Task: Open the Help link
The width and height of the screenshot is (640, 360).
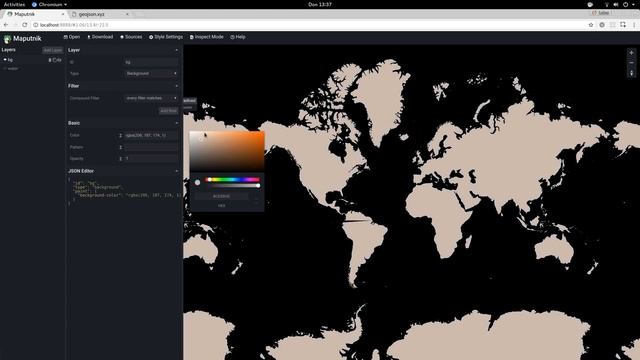Action: click(x=238, y=37)
